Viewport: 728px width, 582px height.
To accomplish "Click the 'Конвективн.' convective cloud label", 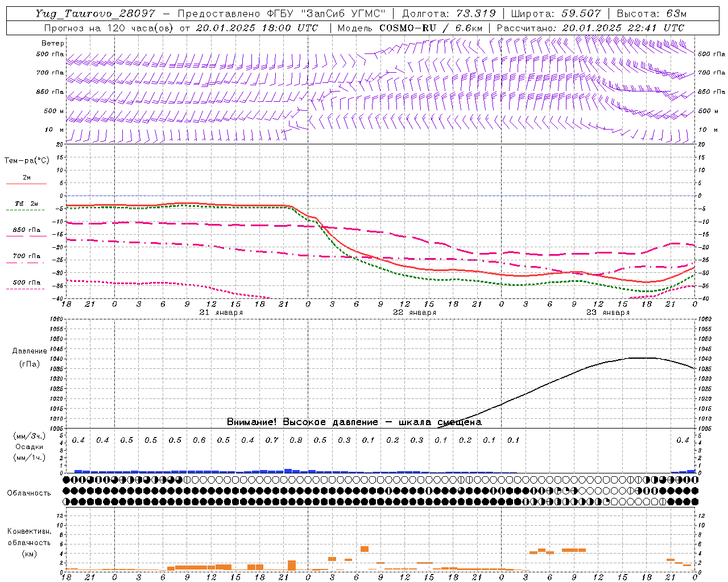I will [x=29, y=531].
